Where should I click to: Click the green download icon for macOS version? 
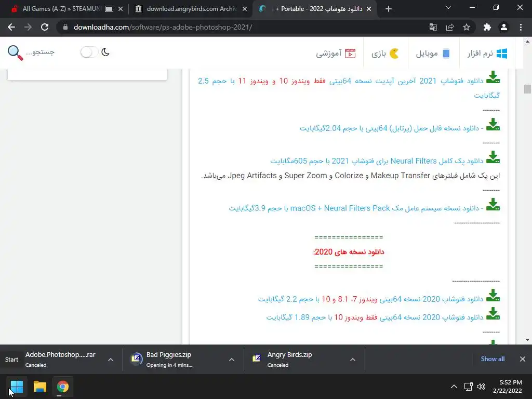click(x=493, y=205)
